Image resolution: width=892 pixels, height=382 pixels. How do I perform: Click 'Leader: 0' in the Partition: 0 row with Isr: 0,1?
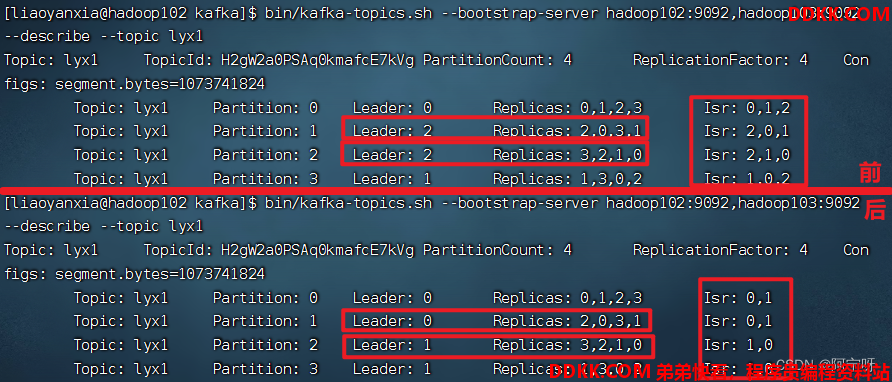393,298
